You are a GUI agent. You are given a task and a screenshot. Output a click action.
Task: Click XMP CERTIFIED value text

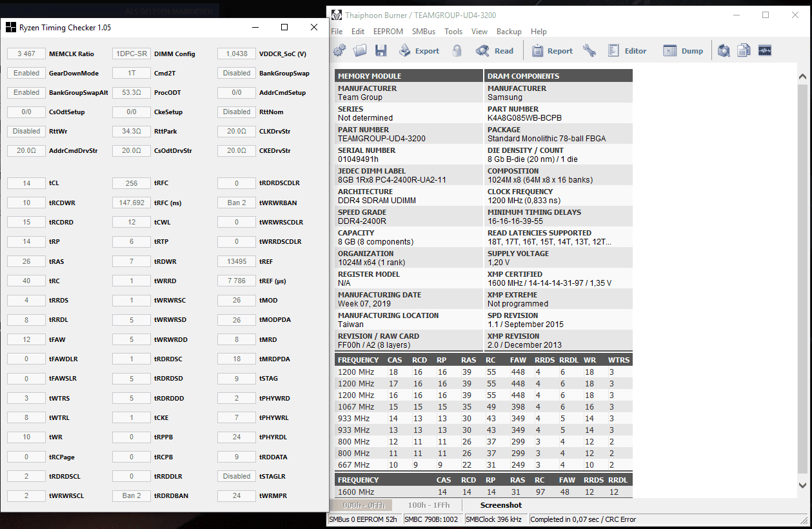click(550, 283)
